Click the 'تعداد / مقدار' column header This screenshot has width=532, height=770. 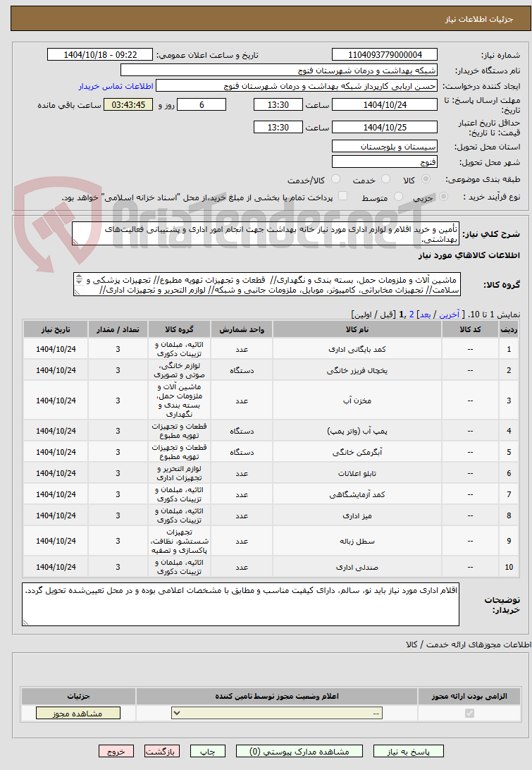coord(118,329)
